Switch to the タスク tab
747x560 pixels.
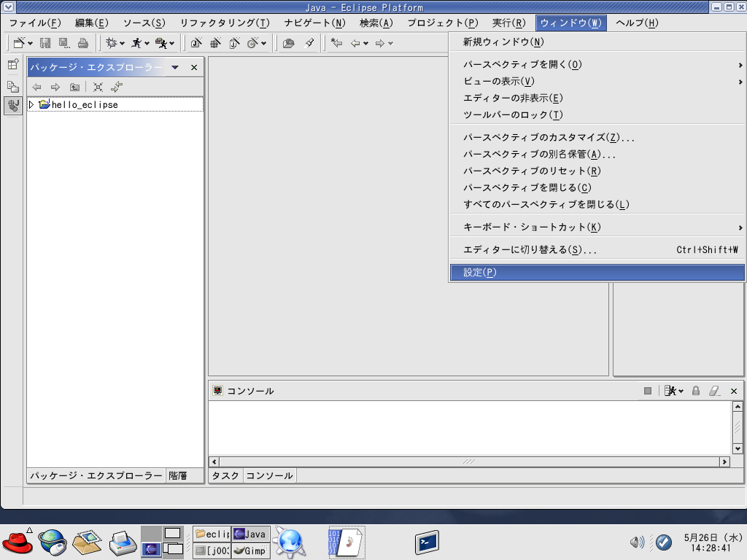coord(225,475)
